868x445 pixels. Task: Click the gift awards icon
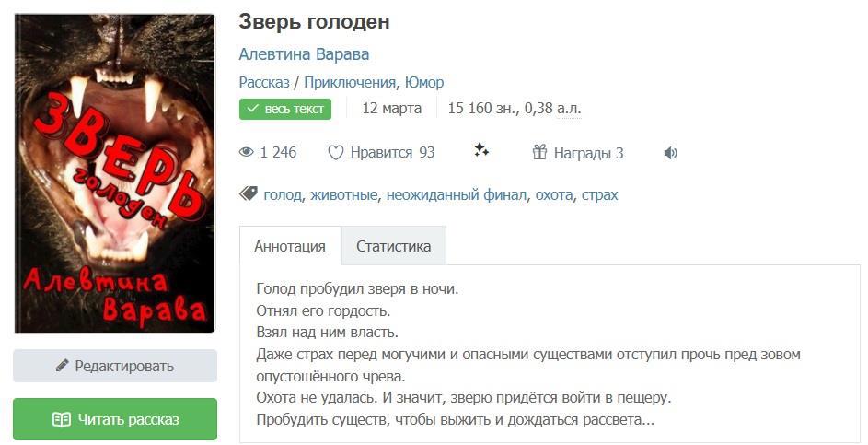pyautogui.click(x=540, y=153)
